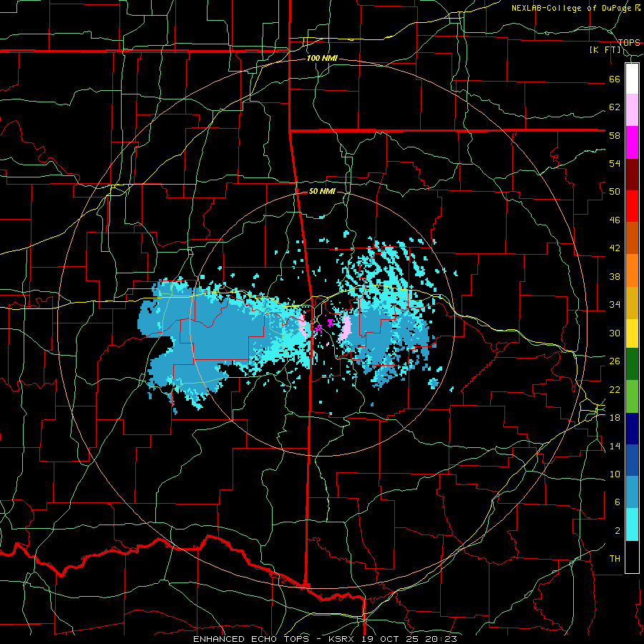Click the legend value '14'
The width and height of the screenshot is (644, 644).
615,446
